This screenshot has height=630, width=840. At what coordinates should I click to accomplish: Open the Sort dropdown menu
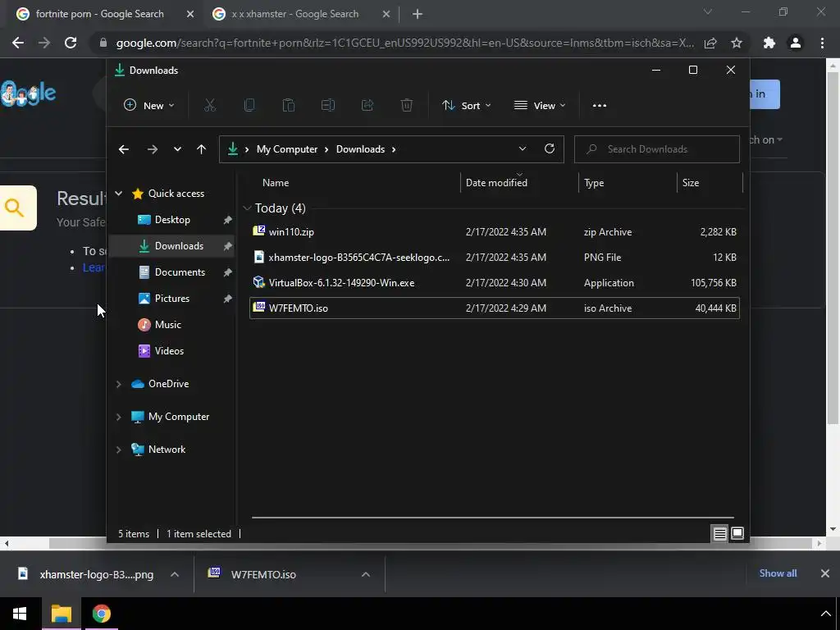[466, 106]
